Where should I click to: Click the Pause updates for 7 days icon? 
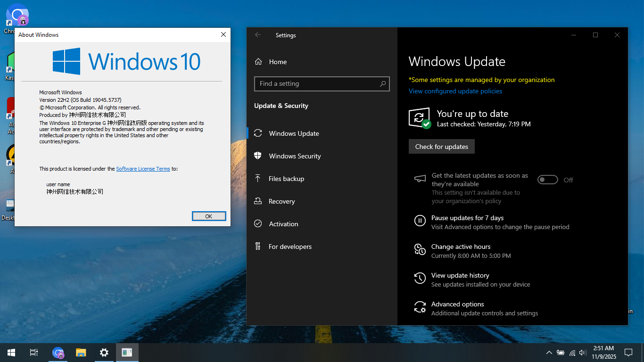tap(420, 221)
